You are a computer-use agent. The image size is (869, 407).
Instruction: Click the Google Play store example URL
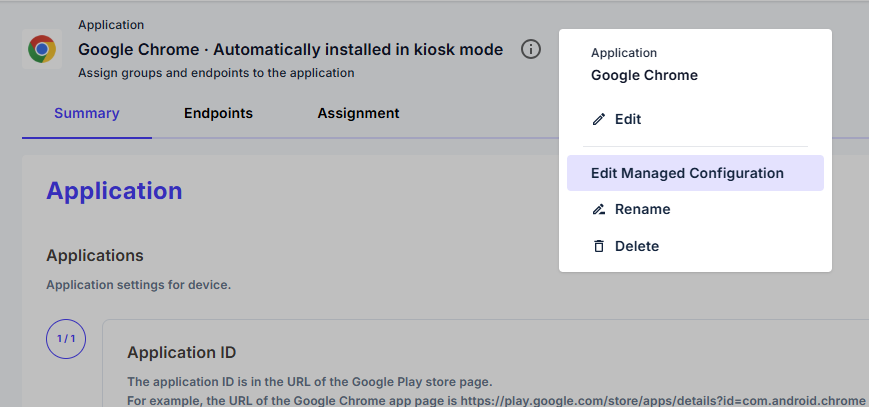point(662,400)
